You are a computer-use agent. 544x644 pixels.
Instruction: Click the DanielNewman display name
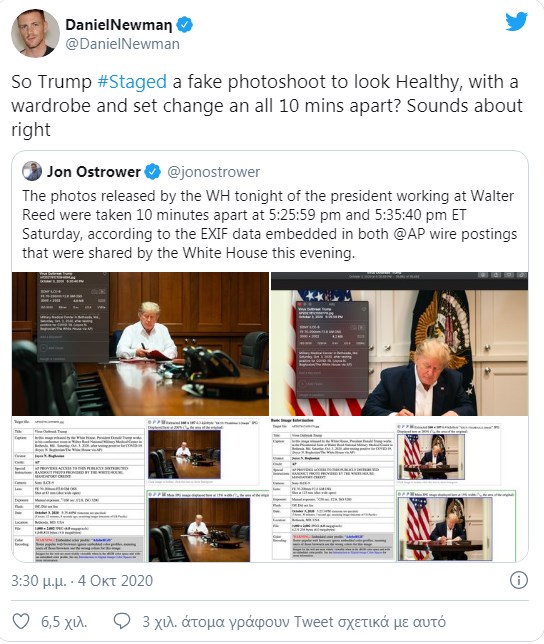coord(119,25)
